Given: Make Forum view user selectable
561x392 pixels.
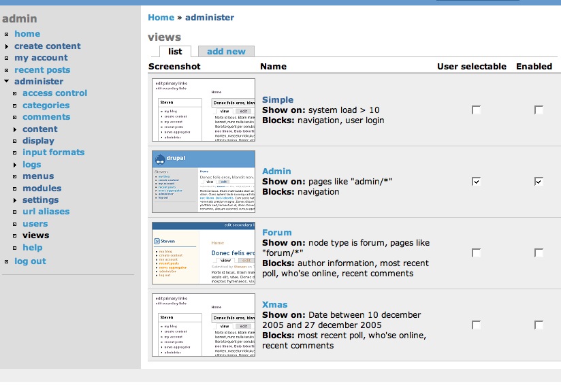Looking at the screenshot, I should click(476, 253).
